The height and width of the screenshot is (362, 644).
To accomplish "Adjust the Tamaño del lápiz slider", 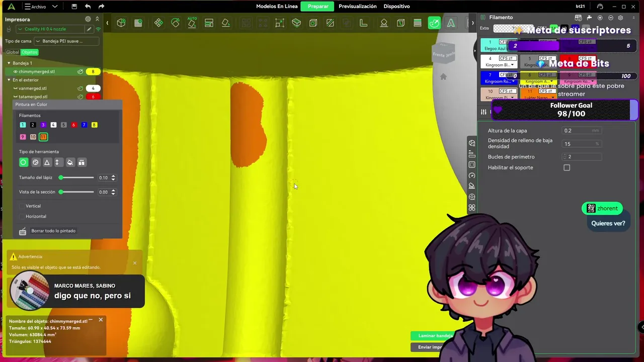I will click(76, 177).
